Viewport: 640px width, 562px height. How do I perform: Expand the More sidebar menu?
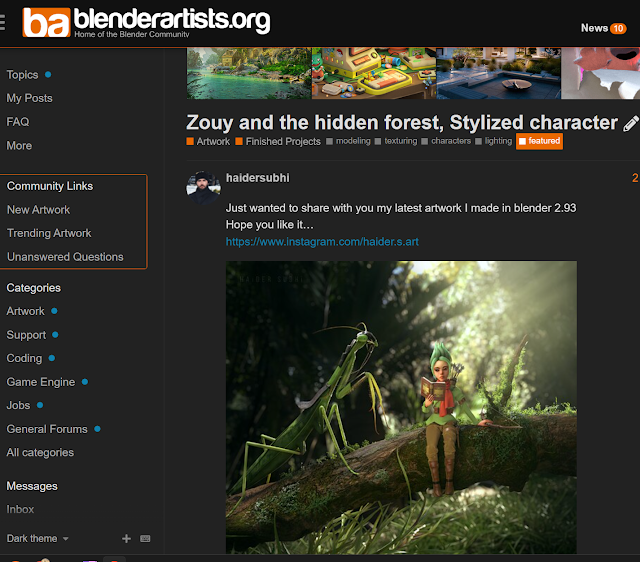pos(19,146)
